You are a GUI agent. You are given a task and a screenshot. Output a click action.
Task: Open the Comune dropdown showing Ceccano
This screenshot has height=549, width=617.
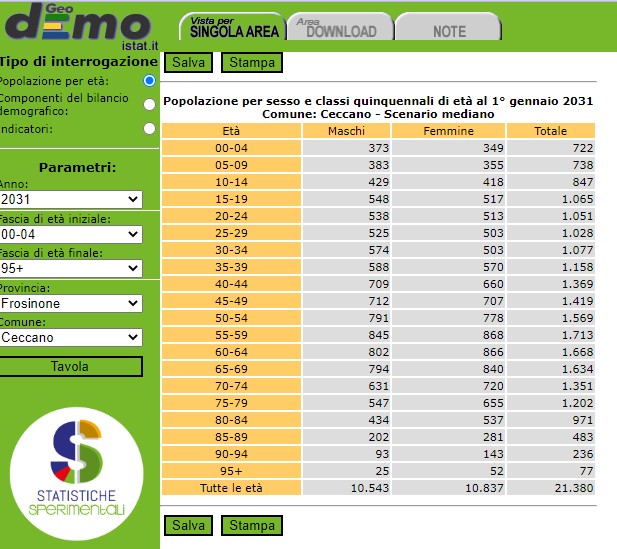[71, 337]
